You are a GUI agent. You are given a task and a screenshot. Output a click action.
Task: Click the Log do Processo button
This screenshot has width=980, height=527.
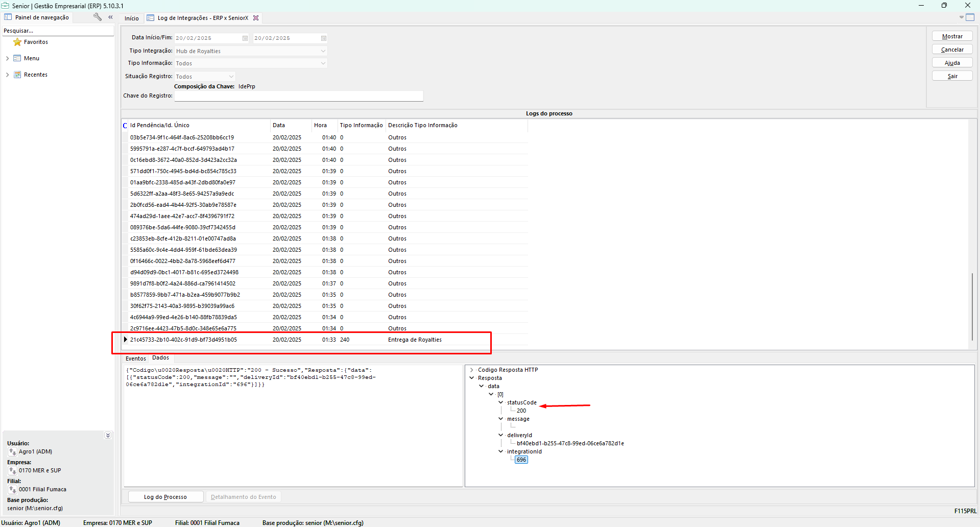[165, 497]
